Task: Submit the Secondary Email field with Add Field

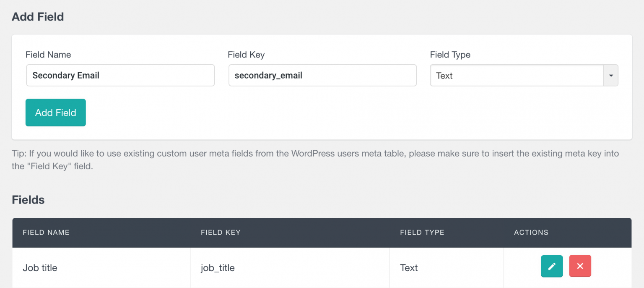Action: click(55, 113)
